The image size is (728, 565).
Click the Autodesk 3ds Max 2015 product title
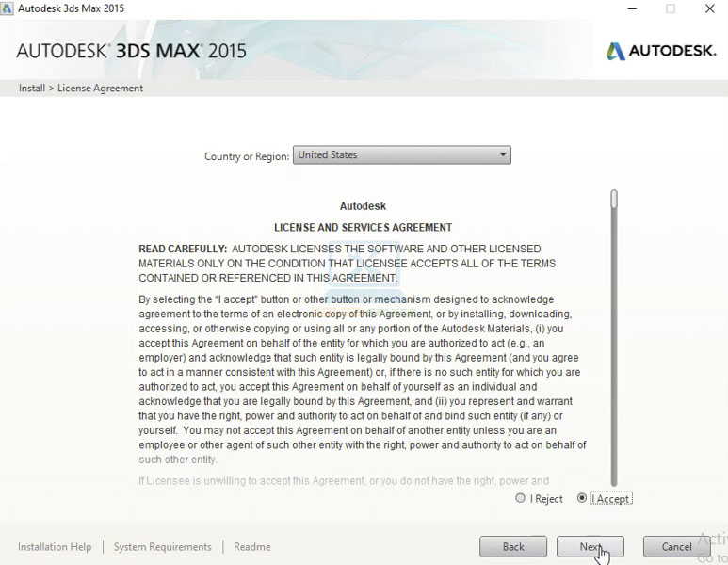(131, 51)
